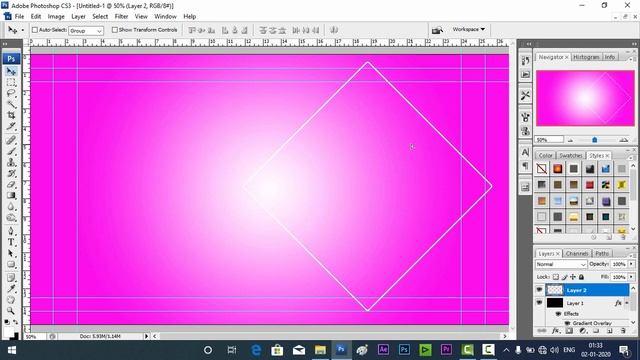Screen dimensions: 640x360
Task: Select the Move tool in the toolbox
Action: pos(11,71)
